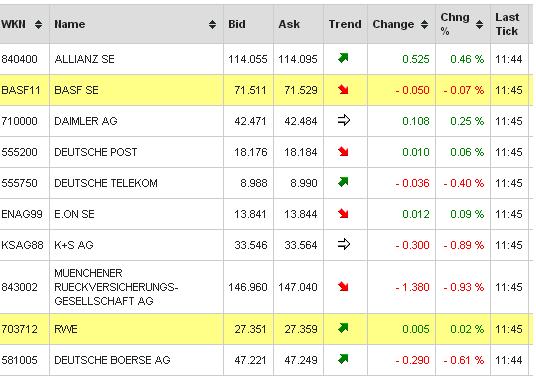Click the Name column header label
Viewport: 536px width, 379px height.
tap(69, 24)
